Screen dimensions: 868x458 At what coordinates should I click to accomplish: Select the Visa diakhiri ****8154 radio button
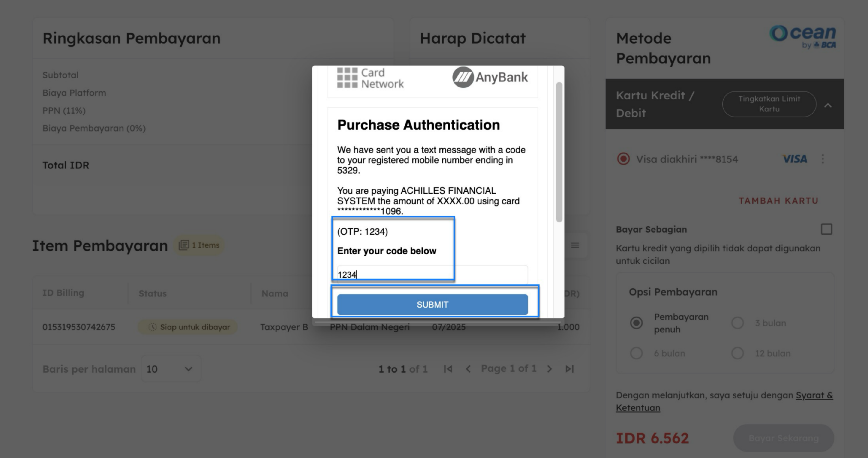623,159
